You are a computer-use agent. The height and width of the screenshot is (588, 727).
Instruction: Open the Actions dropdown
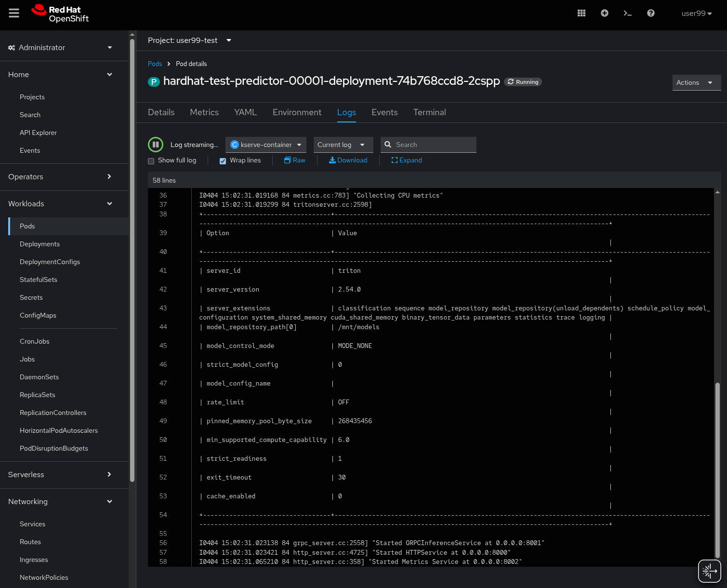point(697,82)
